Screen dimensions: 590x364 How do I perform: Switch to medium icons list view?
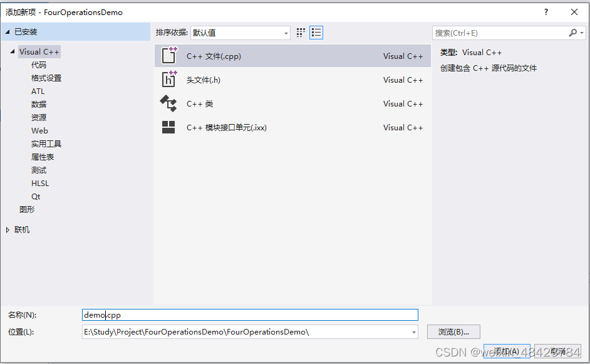pos(316,33)
